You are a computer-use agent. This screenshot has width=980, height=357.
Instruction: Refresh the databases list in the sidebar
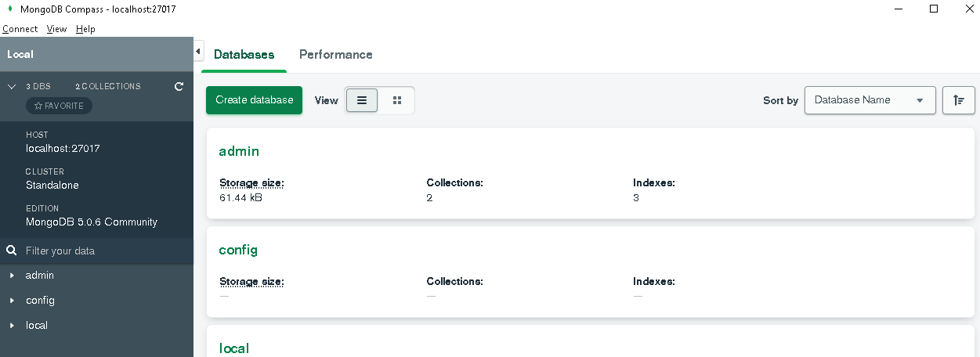point(179,87)
